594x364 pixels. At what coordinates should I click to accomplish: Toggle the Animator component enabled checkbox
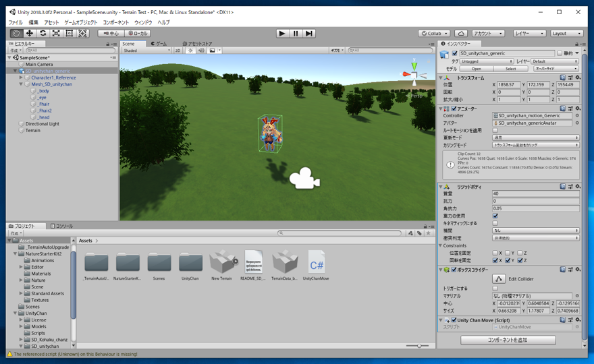[454, 109]
